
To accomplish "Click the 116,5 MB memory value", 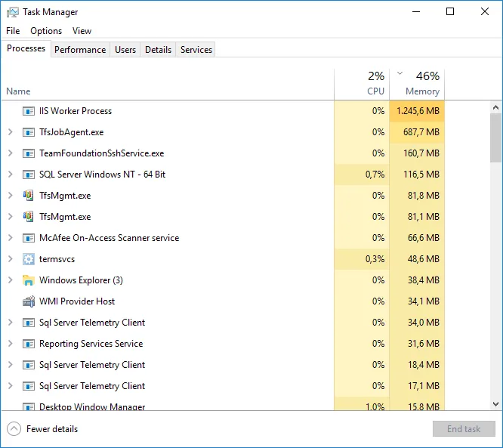I will pos(421,175).
